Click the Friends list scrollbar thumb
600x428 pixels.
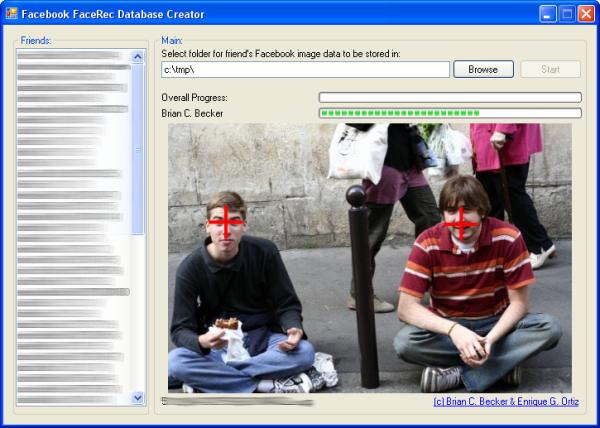[138, 149]
